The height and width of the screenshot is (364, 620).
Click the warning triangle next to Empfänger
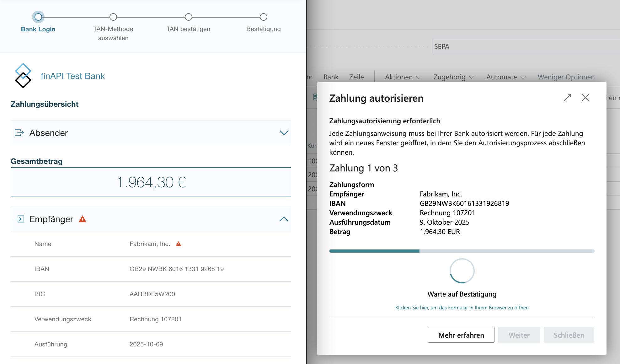82,219
